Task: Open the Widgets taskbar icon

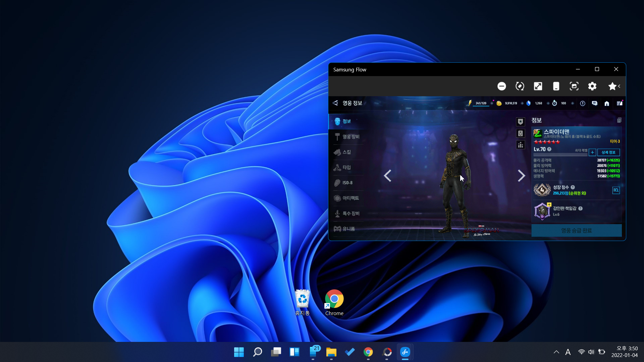Action: coord(294,352)
